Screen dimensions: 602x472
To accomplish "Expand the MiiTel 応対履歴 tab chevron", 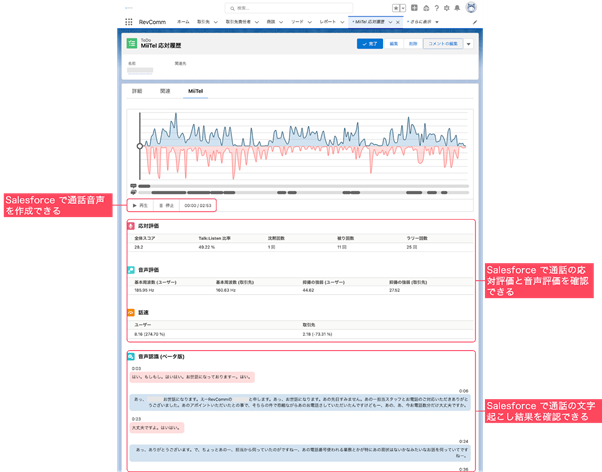I will point(390,22).
